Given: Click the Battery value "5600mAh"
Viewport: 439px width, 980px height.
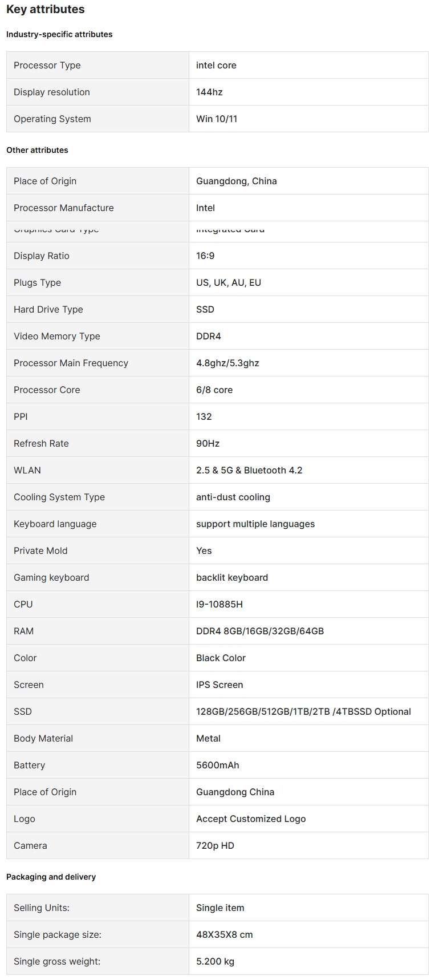Looking at the screenshot, I should coord(218,765).
